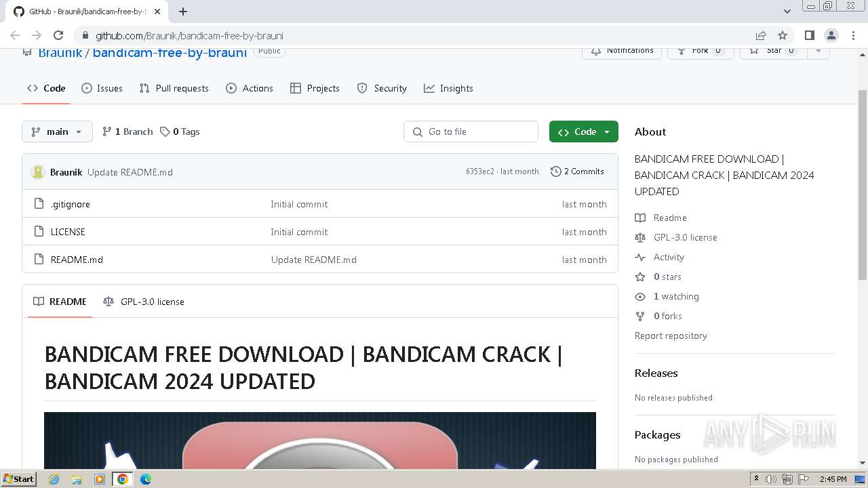Open Initial commit message for .gitignore
This screenshot has height=488, width=868.
(299, 204)
